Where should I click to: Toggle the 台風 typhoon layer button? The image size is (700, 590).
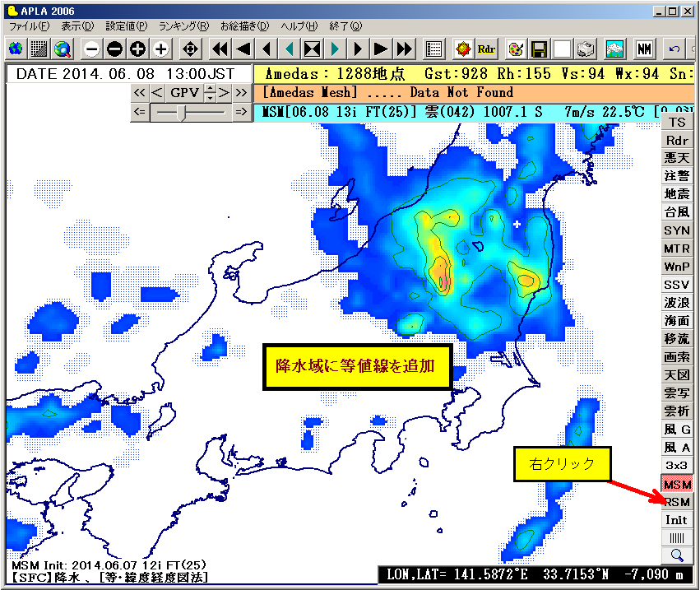click(x=677, y=212)
